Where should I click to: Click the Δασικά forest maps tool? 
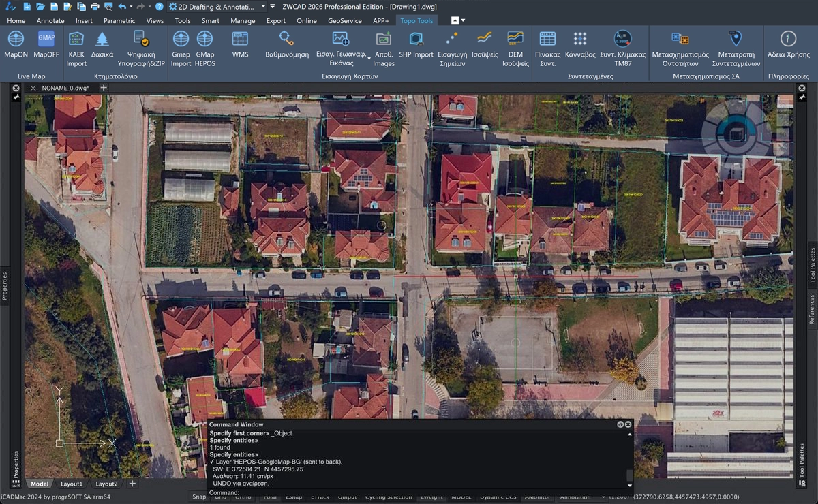(x=102, y=44)
